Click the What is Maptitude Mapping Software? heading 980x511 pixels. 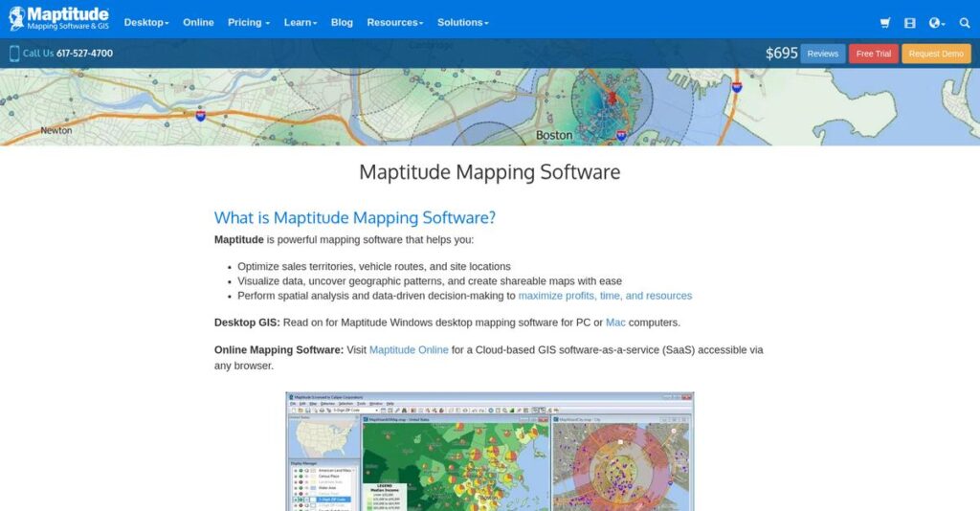(x=354, y=217)
